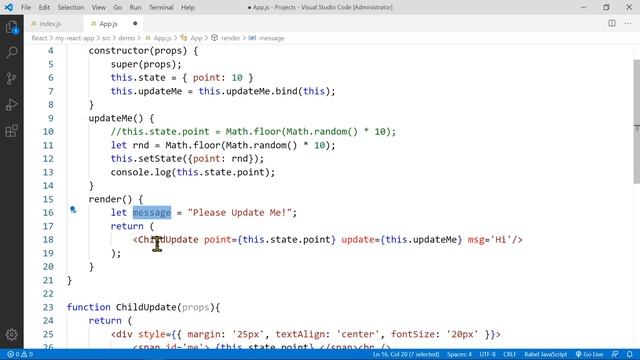Expand the App class breadcrumb
640x360 pixels.
[x=191, y=38]
